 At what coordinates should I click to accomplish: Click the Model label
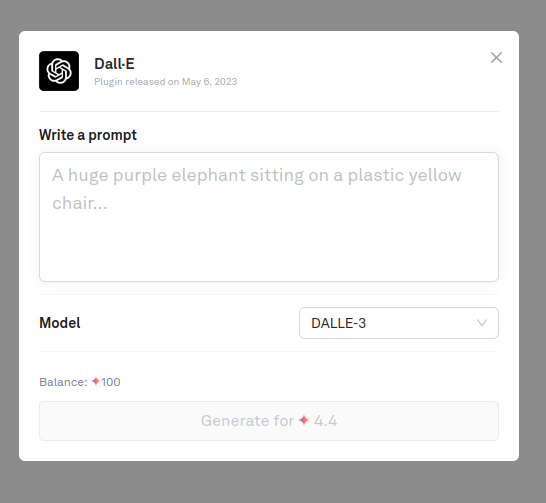click(60, 323)
